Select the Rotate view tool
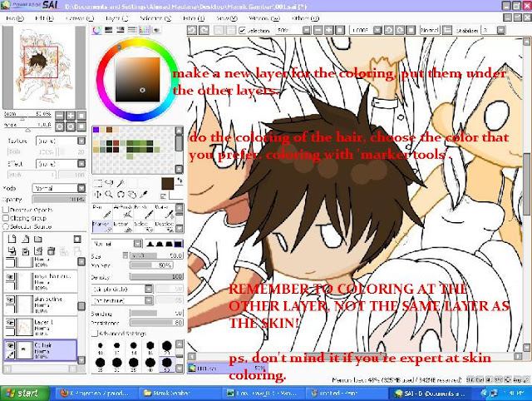 (x=121, y=195)
